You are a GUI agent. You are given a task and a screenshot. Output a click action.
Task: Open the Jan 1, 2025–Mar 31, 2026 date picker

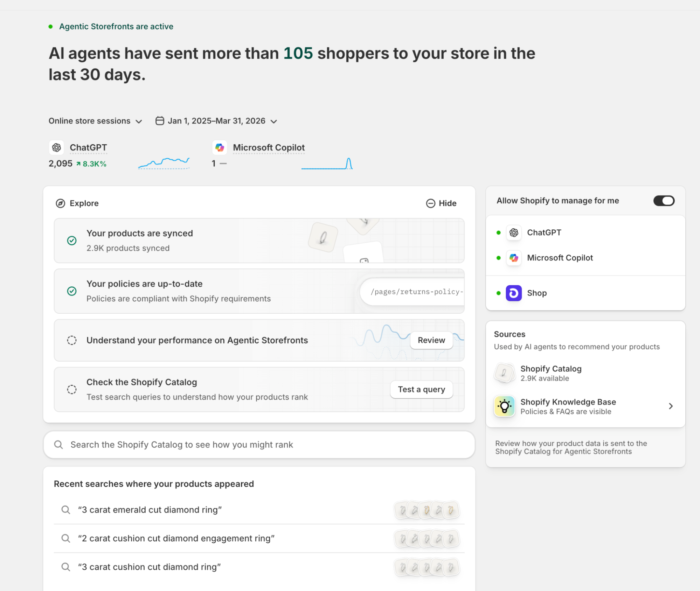click(x=216, y=121)
